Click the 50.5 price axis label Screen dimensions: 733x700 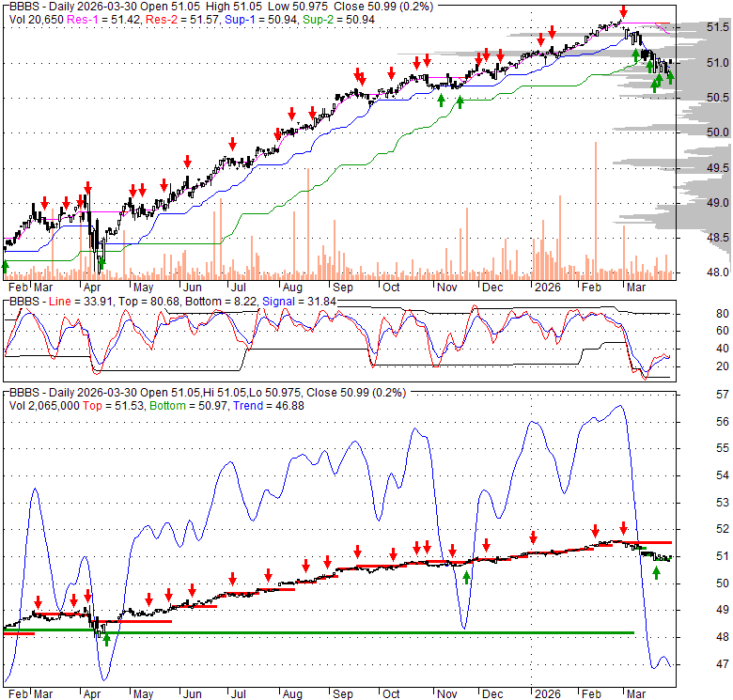(x=717, y=97)
